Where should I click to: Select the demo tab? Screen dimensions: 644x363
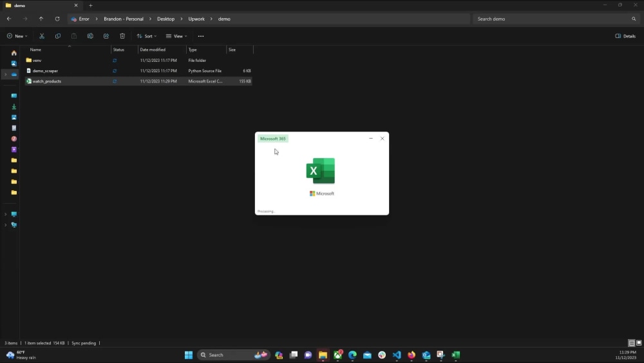coord(41,5)
